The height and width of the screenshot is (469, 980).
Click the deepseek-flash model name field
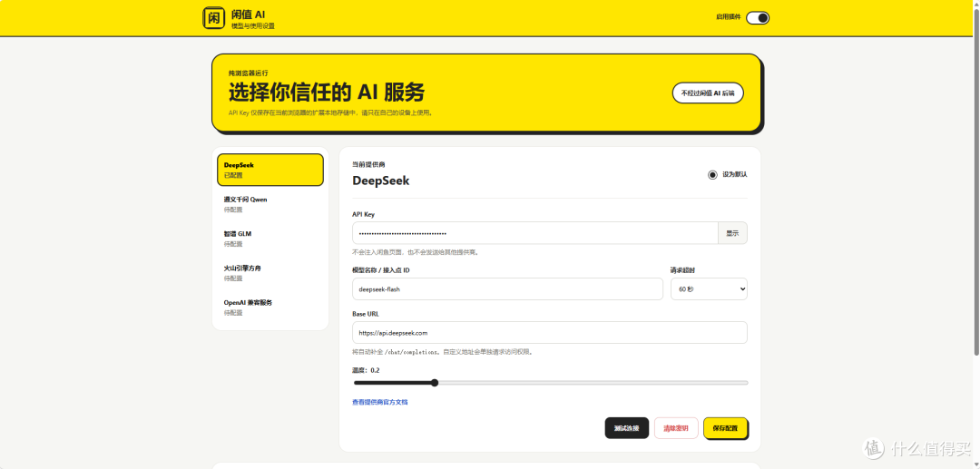[x=507, y=289]
